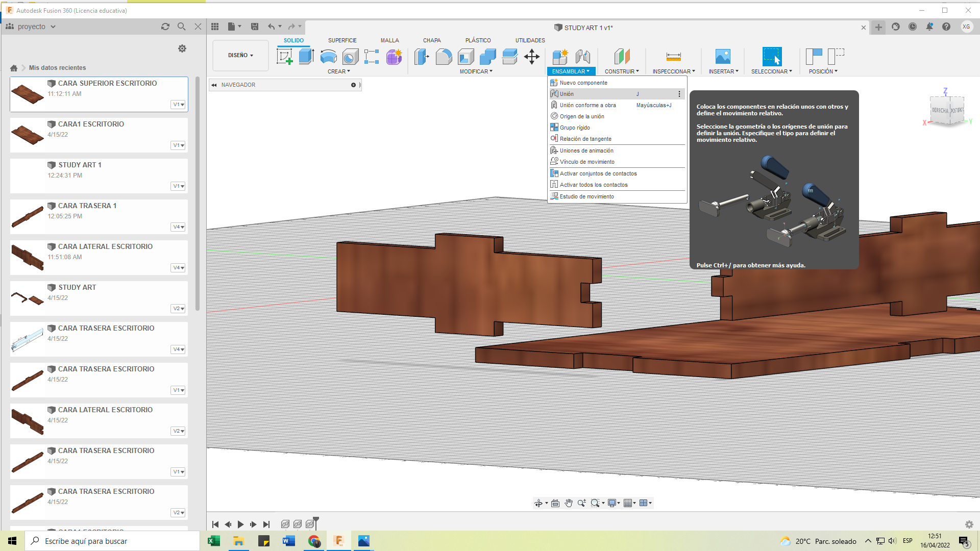The height and width of the screenshot is (551, 980).
Task: Expand the CONSTRUIR dropdown menu
Action: (x=621, y=71)
